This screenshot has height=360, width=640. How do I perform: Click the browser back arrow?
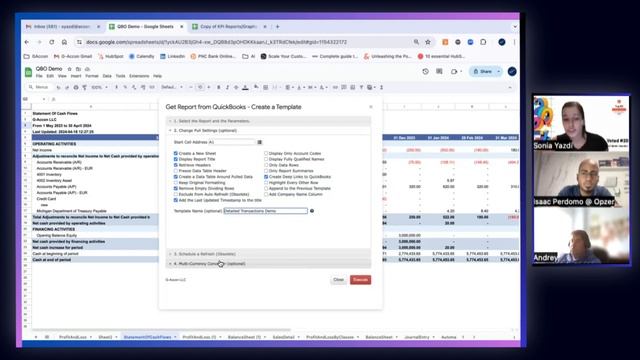tap(27, 42)
